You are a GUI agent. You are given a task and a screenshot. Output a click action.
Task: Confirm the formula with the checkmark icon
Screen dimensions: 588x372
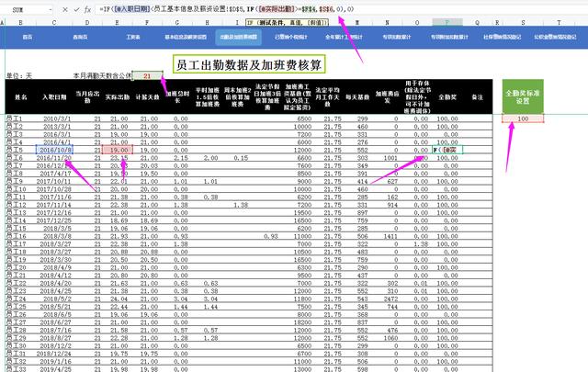pos(76,10)
